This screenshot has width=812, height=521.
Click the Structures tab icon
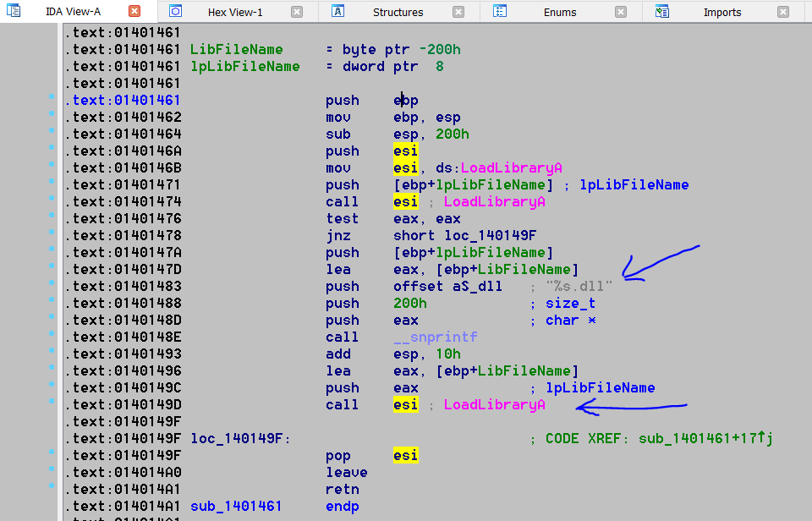(337, 12)
